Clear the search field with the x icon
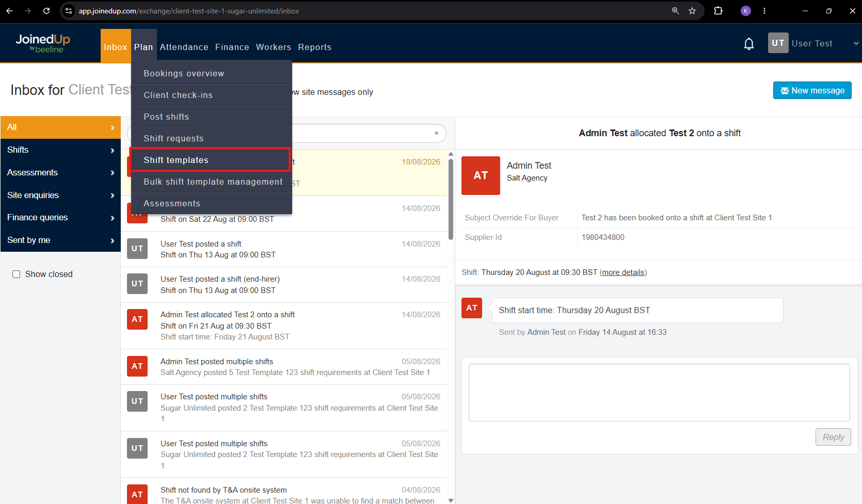Image resolution: width=862 pixels, height=504 pixels. (436, 133)
